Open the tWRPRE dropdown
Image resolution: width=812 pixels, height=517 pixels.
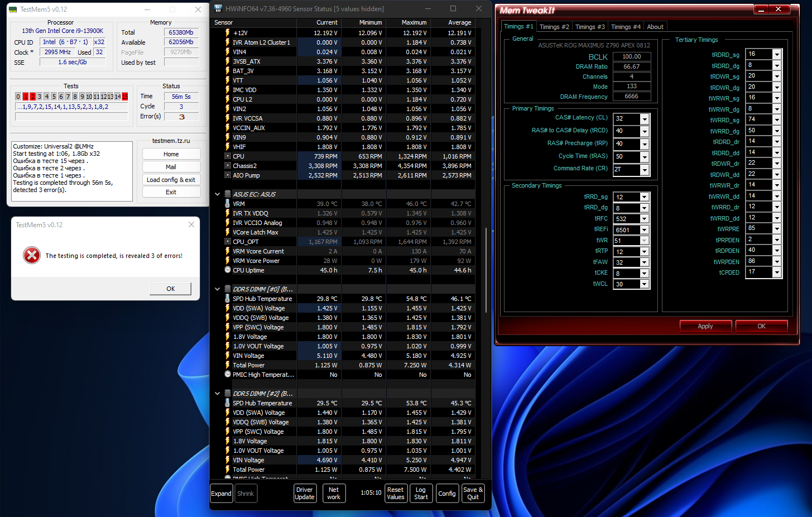click(x=777, y=228)
